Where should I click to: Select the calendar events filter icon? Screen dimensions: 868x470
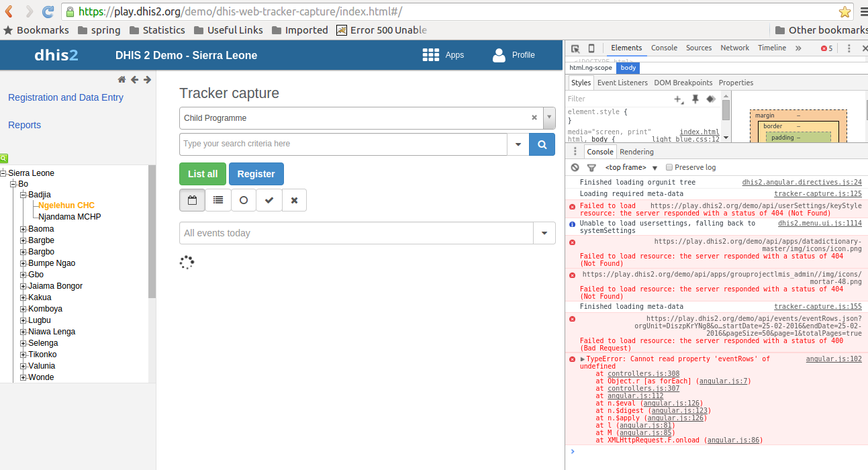click(x=192, y=200)
